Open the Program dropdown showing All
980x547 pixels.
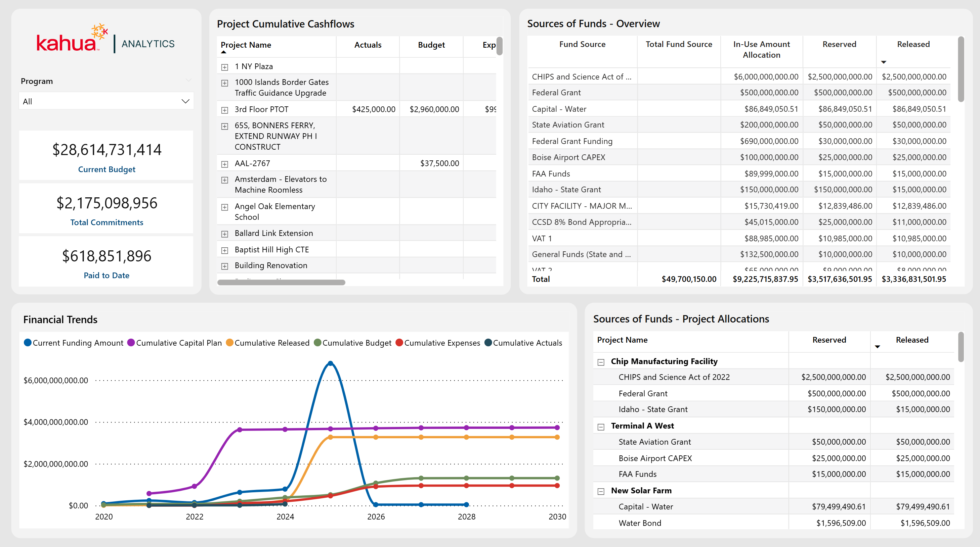[106, 101]
